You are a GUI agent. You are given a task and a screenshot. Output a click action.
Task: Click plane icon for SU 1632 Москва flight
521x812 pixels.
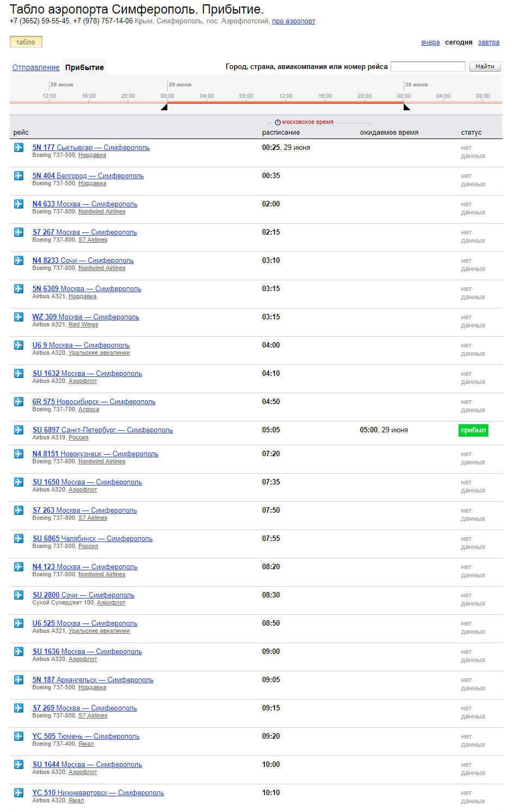(19, 373)
